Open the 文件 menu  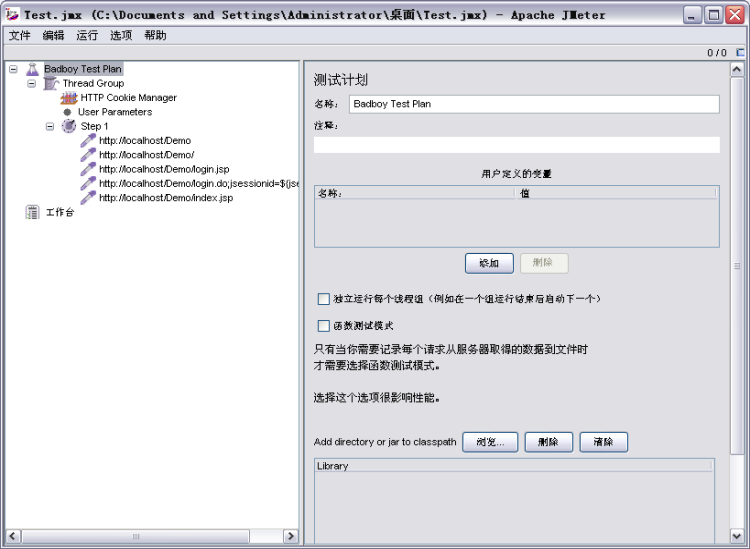point(20,35)
